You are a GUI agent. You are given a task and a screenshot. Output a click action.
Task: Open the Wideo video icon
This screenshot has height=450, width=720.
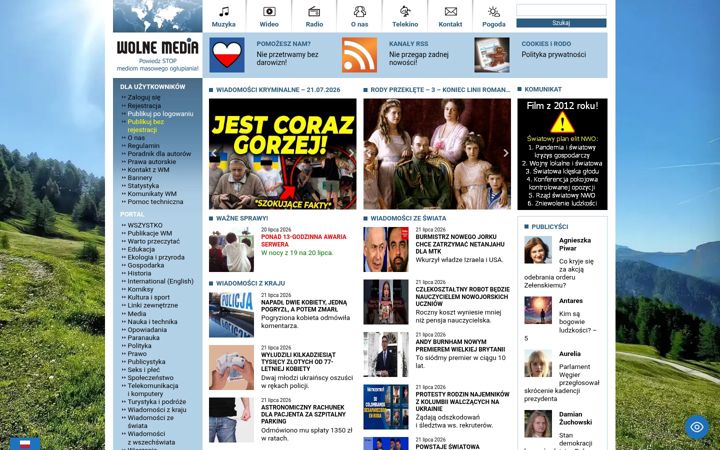pyautogui.click(x=269, y=11)
